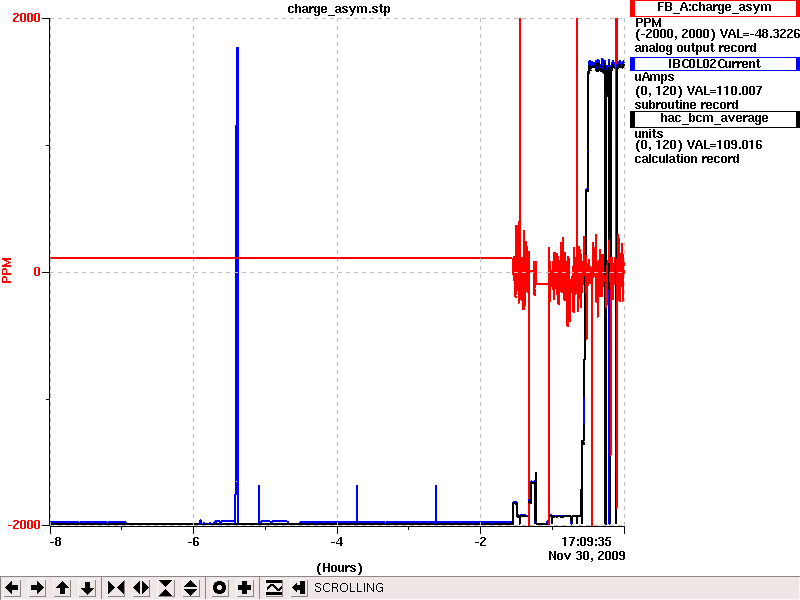800x600 pixels.
Task: Click the SCROLLING status label
Action: [349, 588]
